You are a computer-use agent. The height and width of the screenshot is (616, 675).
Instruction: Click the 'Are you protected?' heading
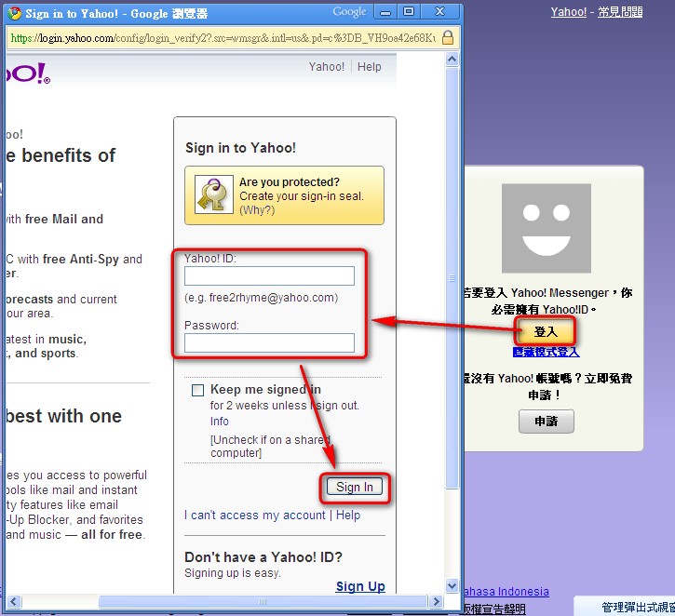[290, 182]
